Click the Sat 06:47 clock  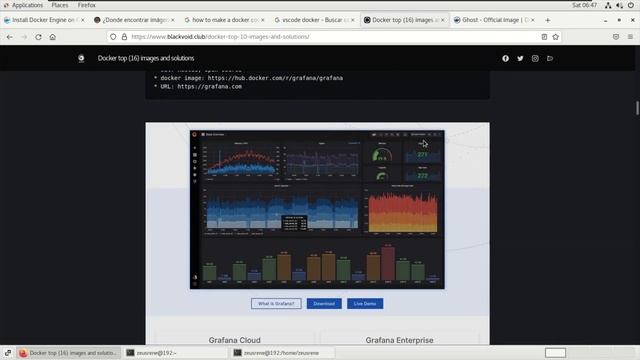[584, 5]
